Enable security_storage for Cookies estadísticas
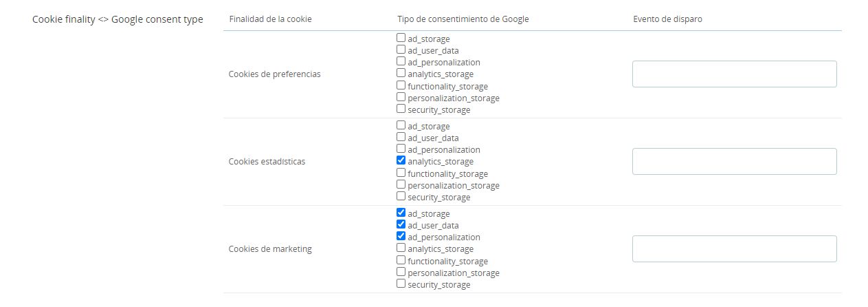 tap(401, 197)
